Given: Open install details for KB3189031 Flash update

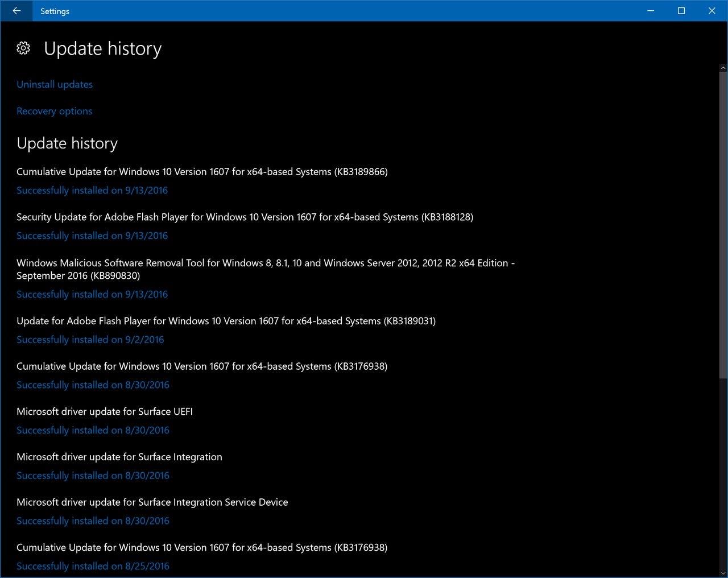Looking at the screenshot, I should 226,321.
